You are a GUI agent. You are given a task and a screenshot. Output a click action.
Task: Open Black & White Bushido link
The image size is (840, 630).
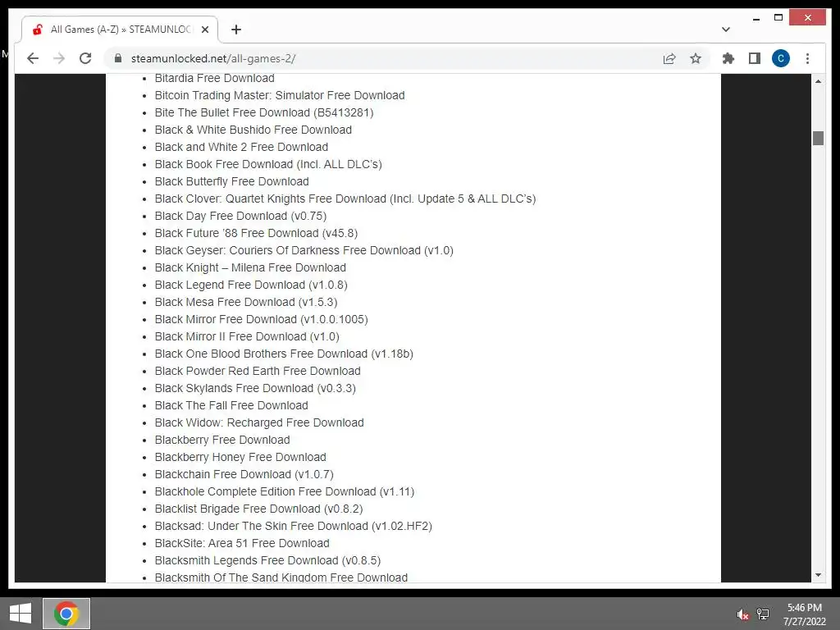point(253,130)
